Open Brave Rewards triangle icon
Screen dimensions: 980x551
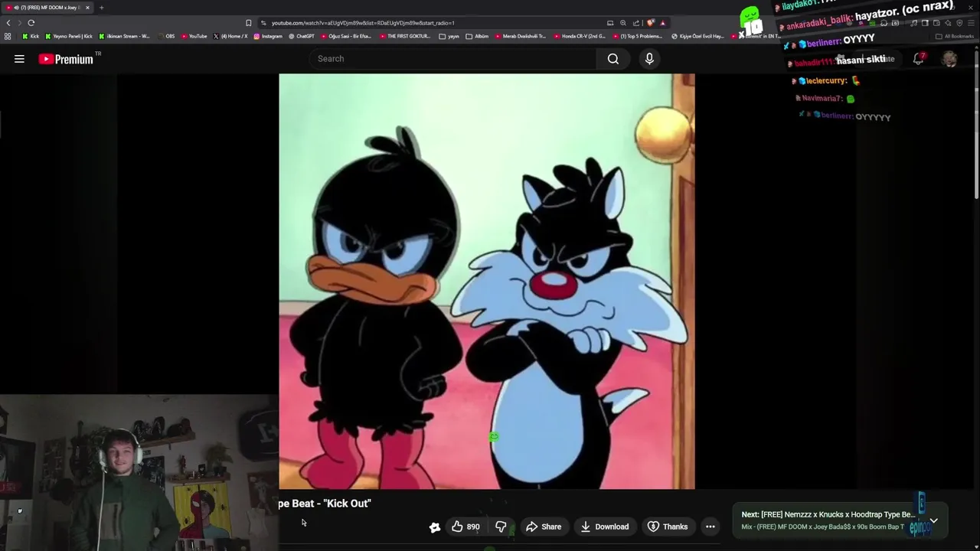663,23
